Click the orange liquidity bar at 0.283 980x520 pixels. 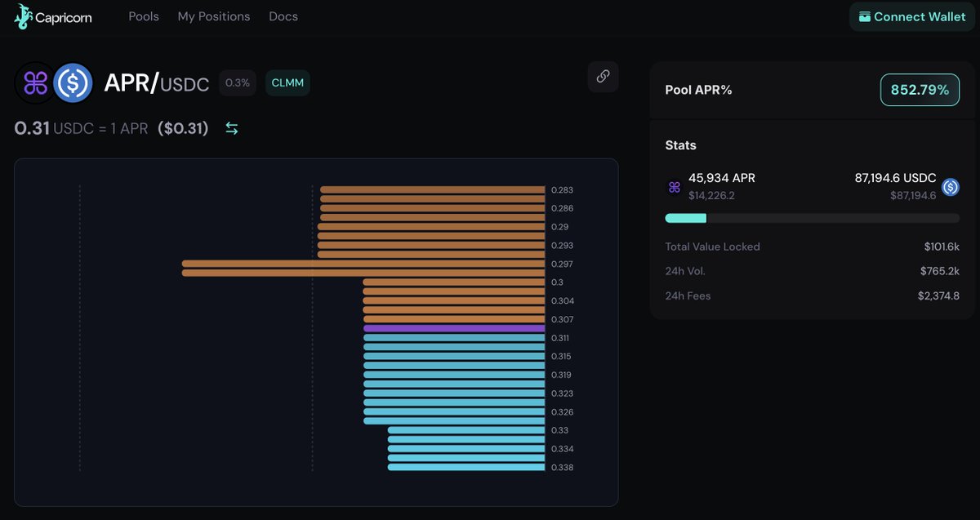tap(433, 189)
